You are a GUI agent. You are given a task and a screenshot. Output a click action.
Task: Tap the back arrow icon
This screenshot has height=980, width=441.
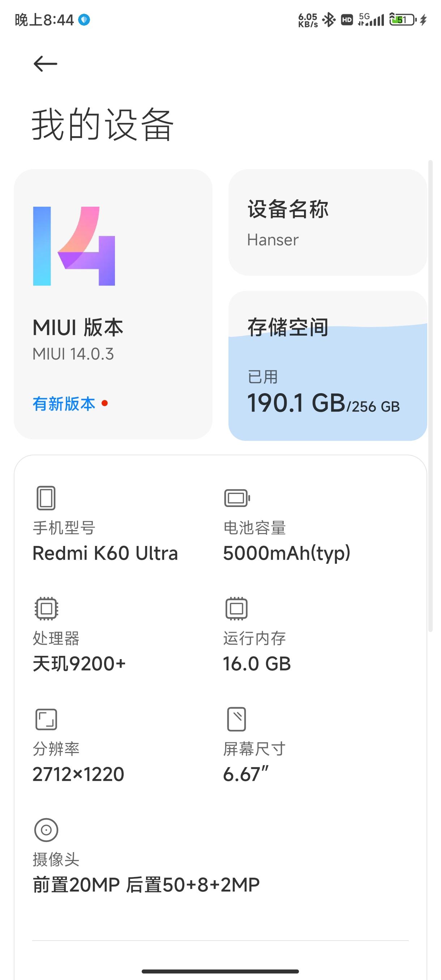(45, 64)
